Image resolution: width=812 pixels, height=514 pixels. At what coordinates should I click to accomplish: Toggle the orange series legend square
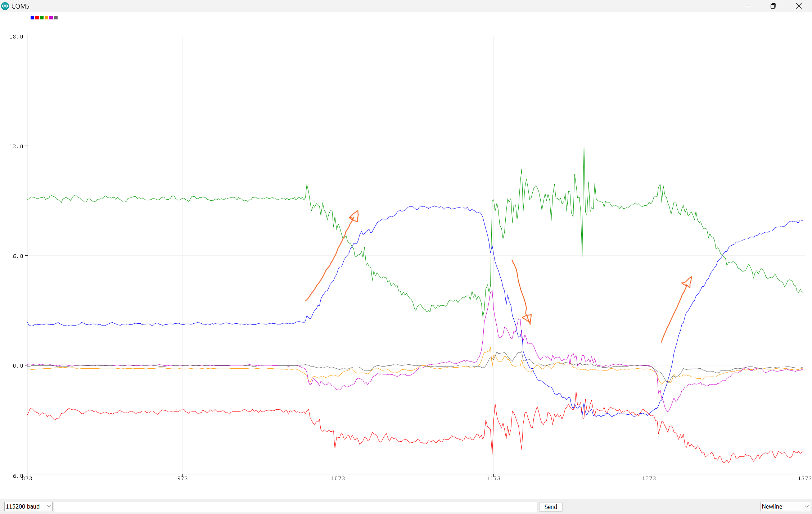point(46,17)
